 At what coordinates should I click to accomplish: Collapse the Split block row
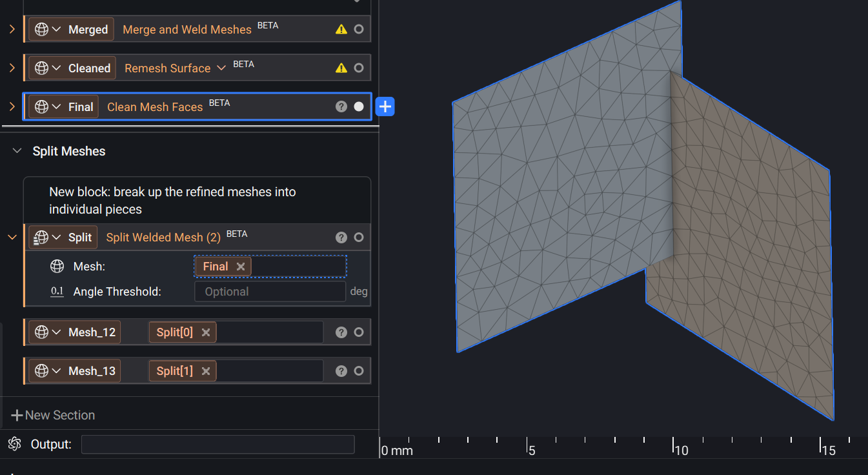[x=12, y=237]
